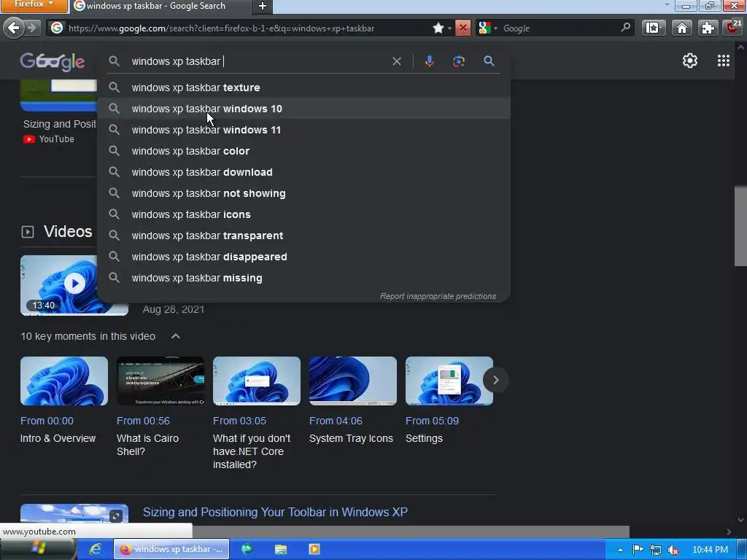Viewport: 747px width, 560px height.
Task: Choose suggestion 'windows xp taskbar download'
Action: coord(303,172)
